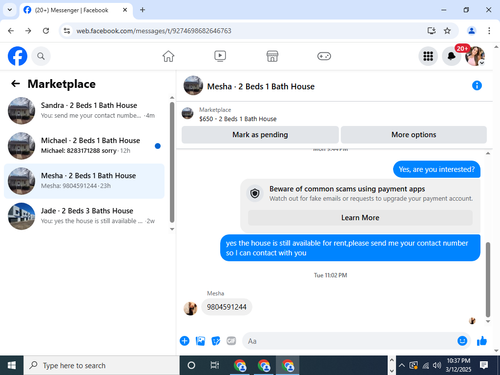Click the Yes, are you interested? message
The image size is (500, 375).
[437, 169]
